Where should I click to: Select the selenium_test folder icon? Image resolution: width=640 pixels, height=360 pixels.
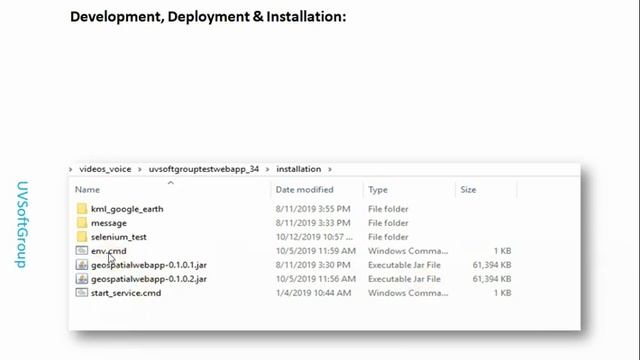point(82,237)
